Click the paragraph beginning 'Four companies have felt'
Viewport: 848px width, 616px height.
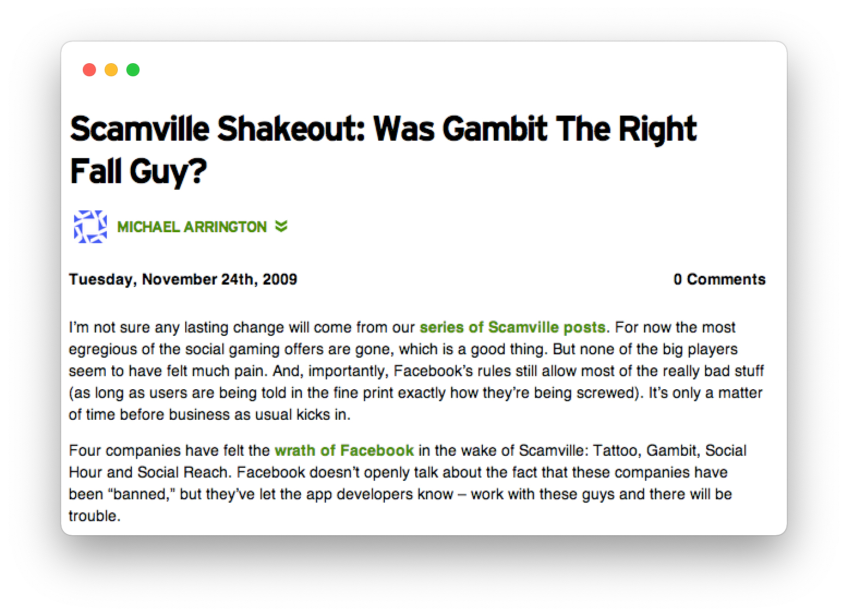point(408,483)
